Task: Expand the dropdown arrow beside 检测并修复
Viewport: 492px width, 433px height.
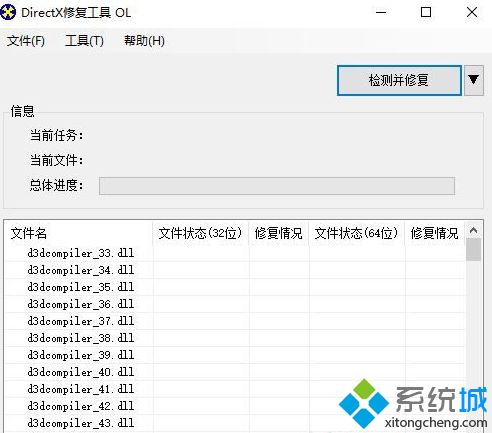Action: [473, 80]
